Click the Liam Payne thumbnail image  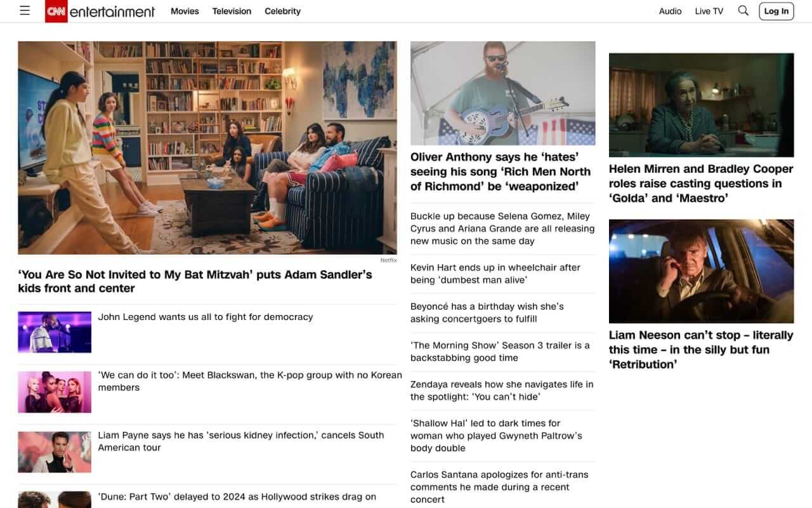click(x=55, y=452)
